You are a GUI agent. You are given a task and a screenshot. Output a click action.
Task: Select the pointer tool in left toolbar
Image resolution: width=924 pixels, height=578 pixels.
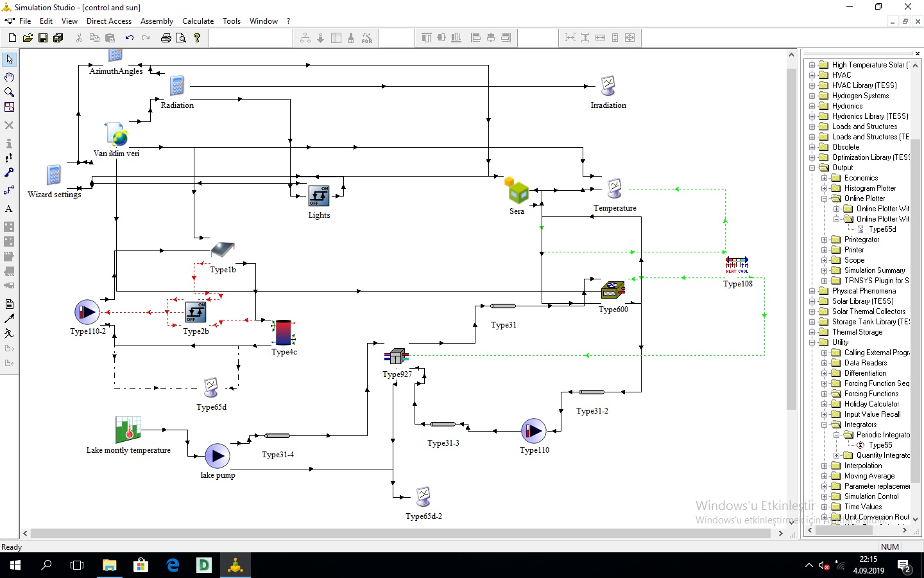9,60
